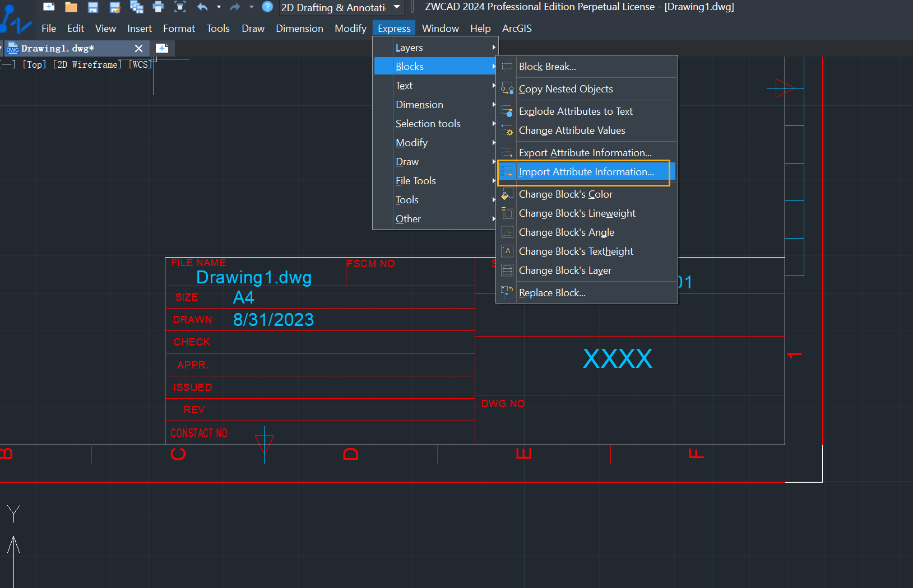Screen dimensions: 913x588
Task: Open the View menu
Action: (105, 29)
